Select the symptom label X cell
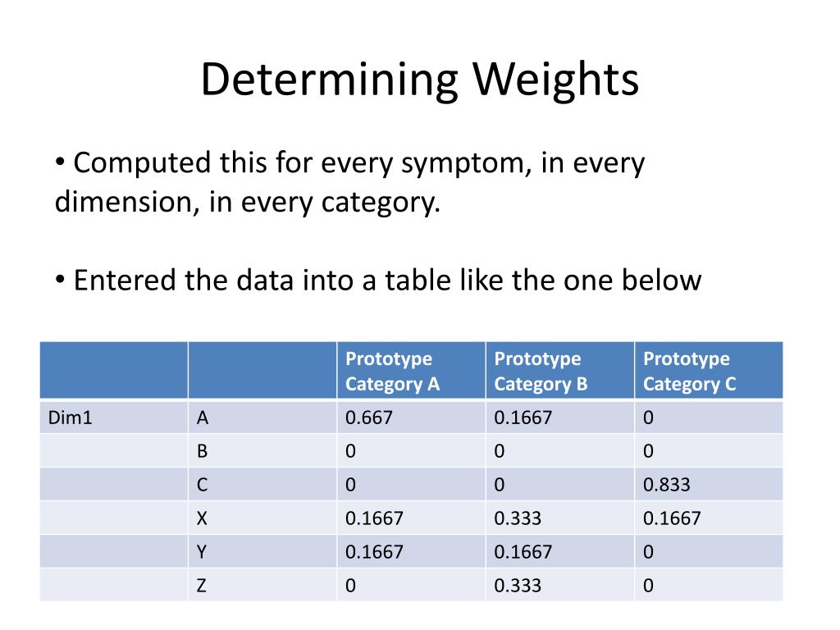The height and width of the screenshot is (630, 840). [x=262, y=518]
